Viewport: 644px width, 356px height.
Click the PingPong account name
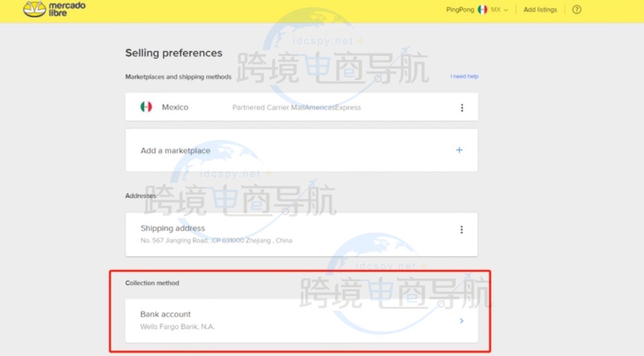coord(460,9)
